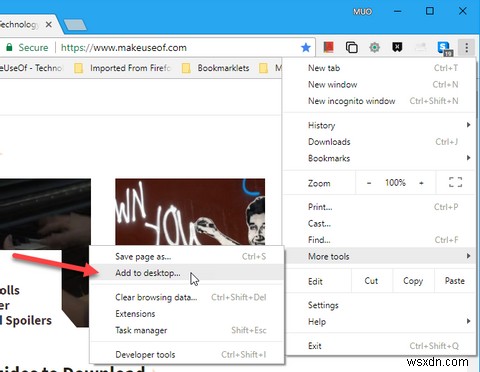Click Cut in the Edit row
480x372 pixels.
point(371,281)
